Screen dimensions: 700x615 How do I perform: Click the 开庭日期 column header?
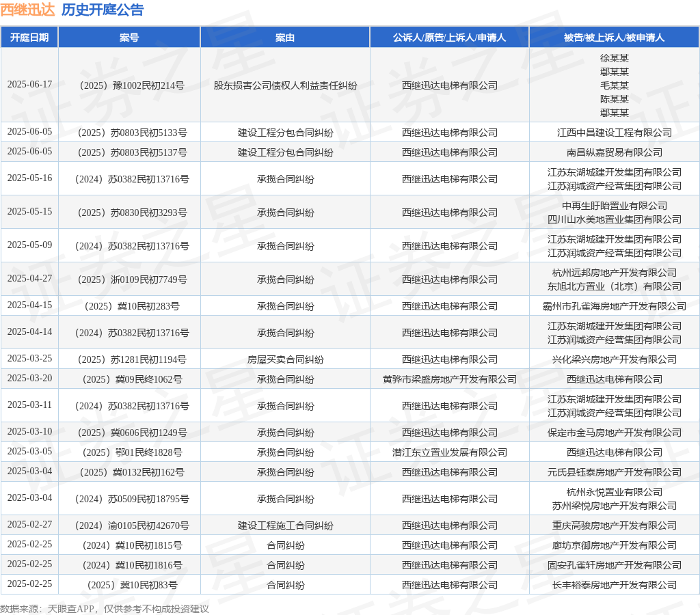click(x=29, y=38)
